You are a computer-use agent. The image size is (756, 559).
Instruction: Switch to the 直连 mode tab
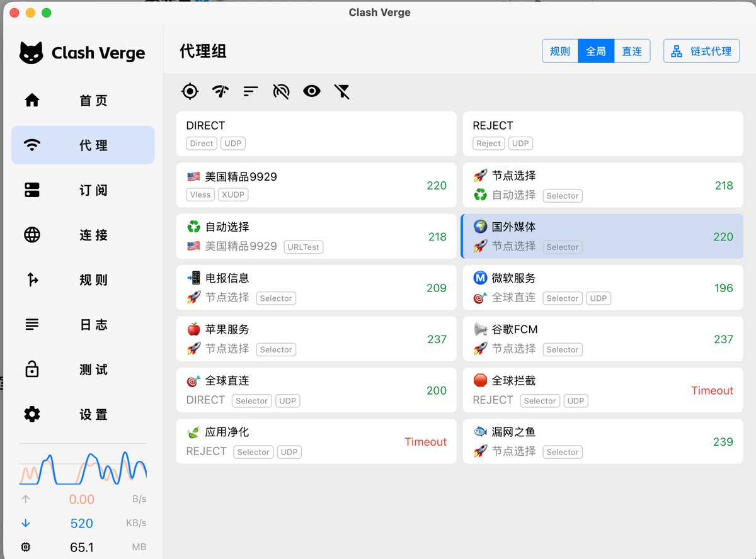(632, 51)
